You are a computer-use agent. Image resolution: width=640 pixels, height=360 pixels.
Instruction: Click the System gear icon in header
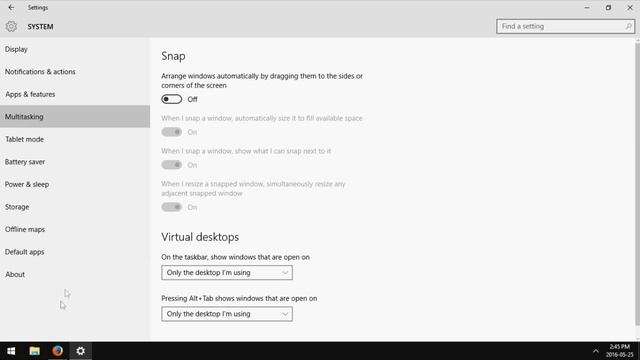(11, 27)
